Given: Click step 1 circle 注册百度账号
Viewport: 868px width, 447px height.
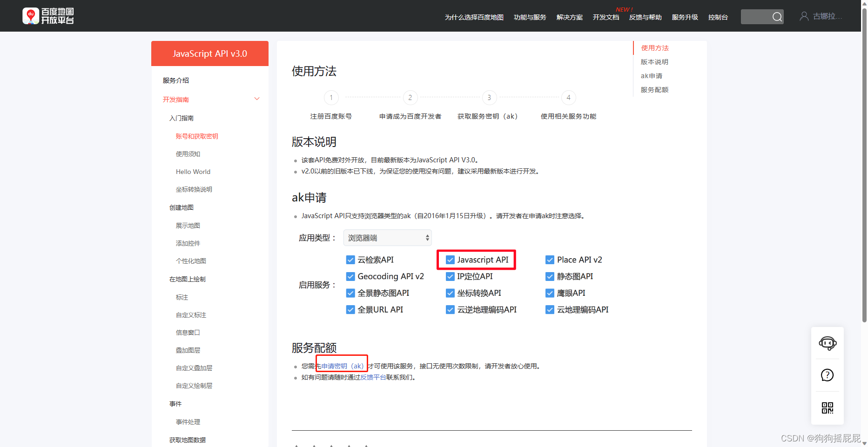Looking at the screenshot, I should (331, 98).
